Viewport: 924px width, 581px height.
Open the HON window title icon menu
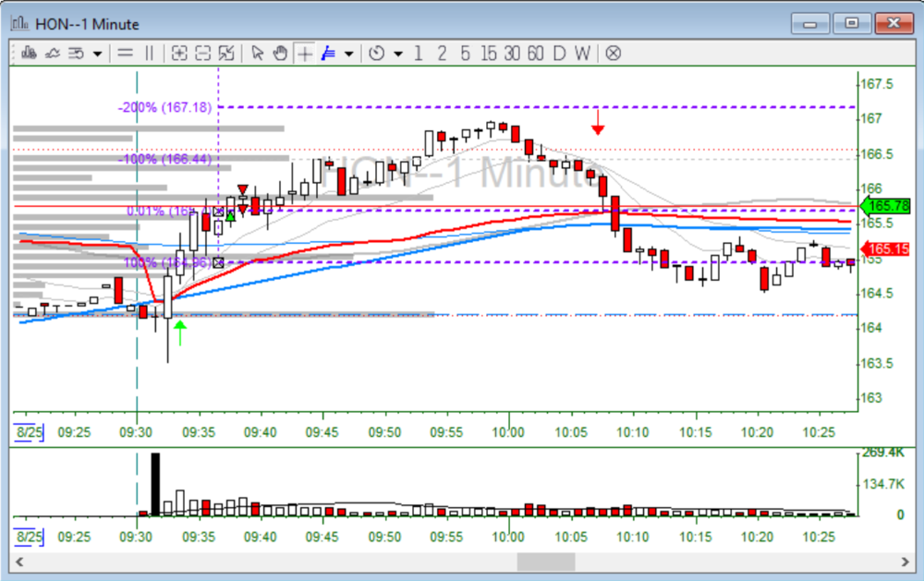point(20,23)
